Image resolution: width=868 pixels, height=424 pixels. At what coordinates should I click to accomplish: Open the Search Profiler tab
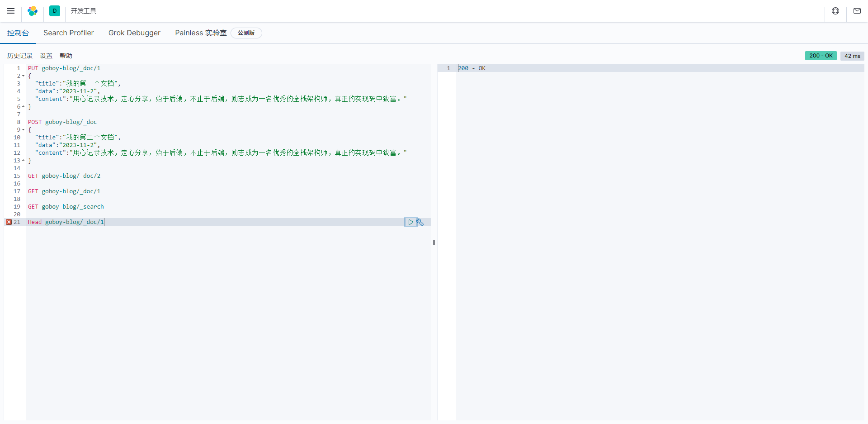(69, 33)
